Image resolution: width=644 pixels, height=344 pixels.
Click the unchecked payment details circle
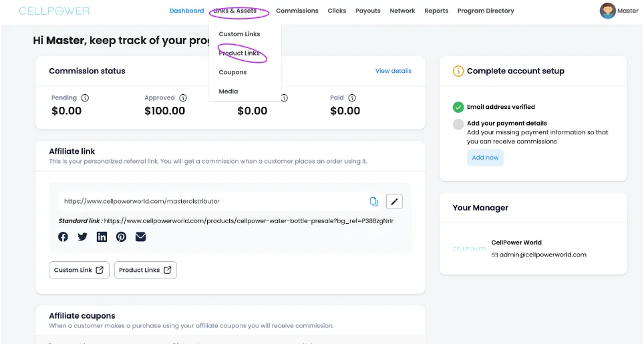coord(458,124)
